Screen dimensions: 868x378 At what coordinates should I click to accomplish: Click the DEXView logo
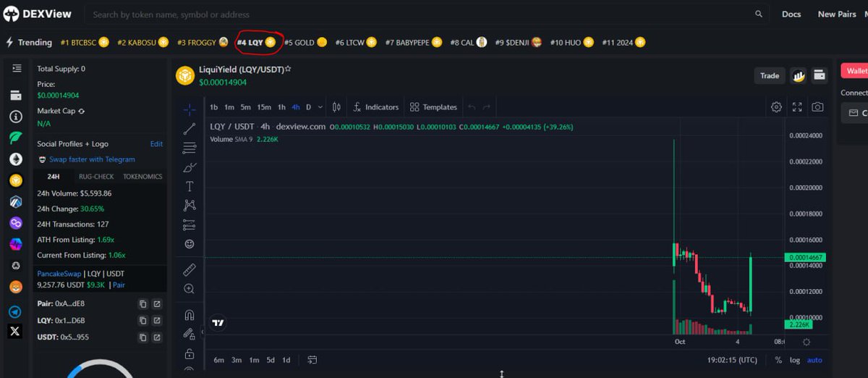pos(38,14)
